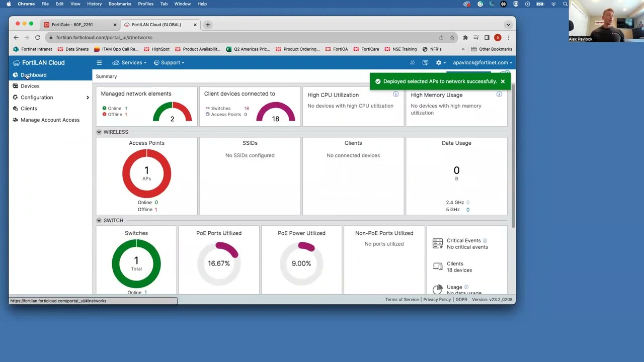Open the FortiCare bookmark
Viewport: 644px width, 362px height.
pos(366,49)
